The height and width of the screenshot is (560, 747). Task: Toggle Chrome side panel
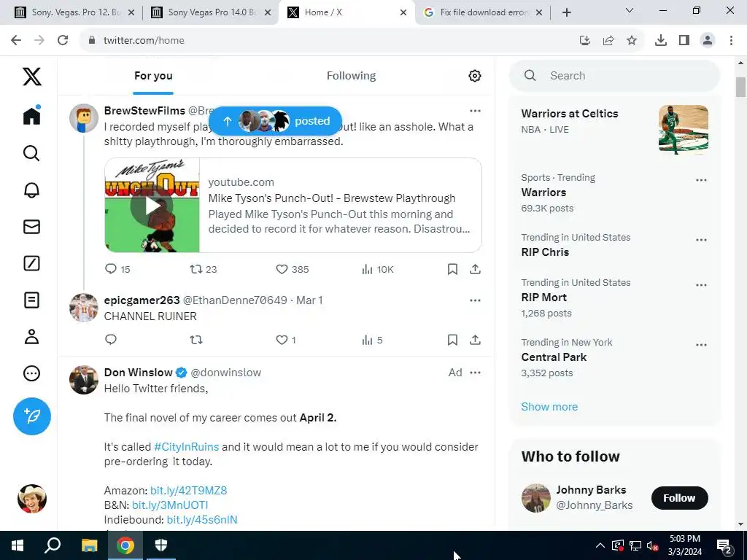(x=684, y=41)
